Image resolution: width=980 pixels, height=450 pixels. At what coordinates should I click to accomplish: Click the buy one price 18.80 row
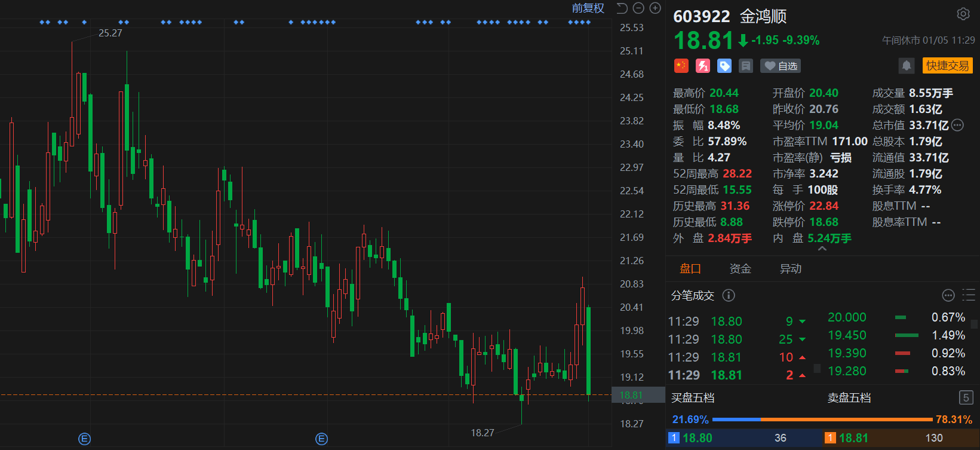(x=744, y=438)
